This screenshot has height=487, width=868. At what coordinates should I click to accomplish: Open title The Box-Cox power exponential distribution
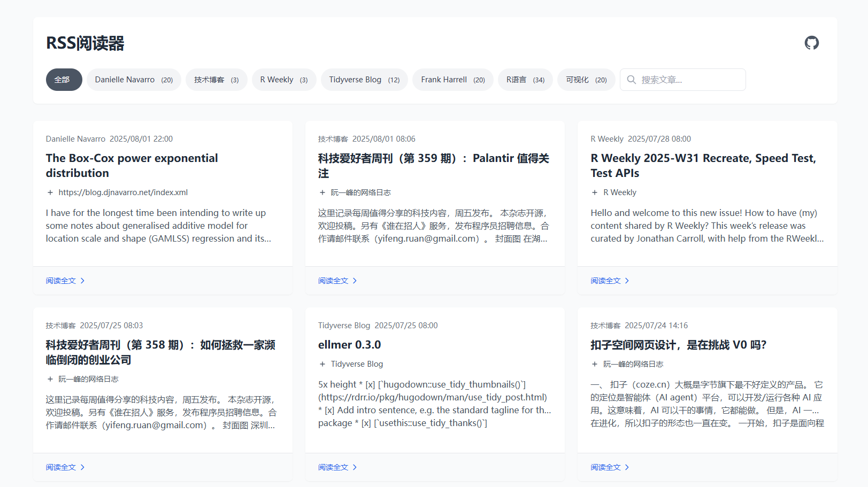point(132,166)
